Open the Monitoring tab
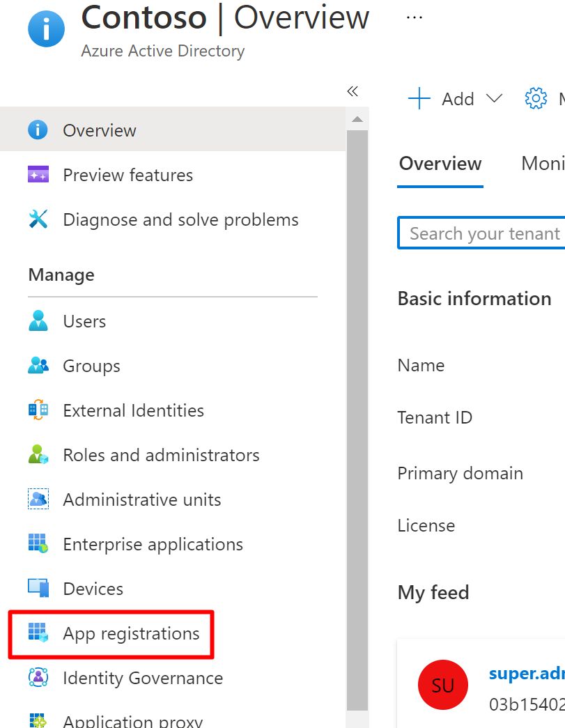This screenshot has width=565, height=728. pyautogui.click(x=543, y=164)
